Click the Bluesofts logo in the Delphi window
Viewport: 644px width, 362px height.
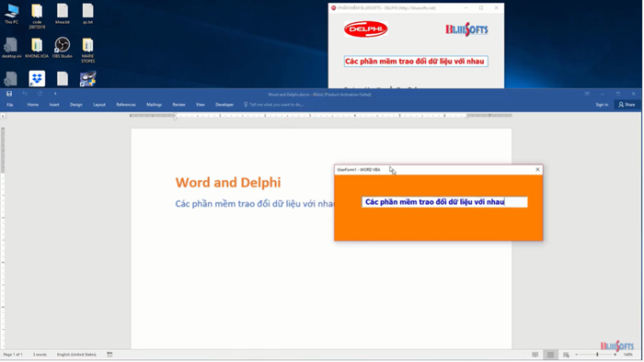pos(466,29)
